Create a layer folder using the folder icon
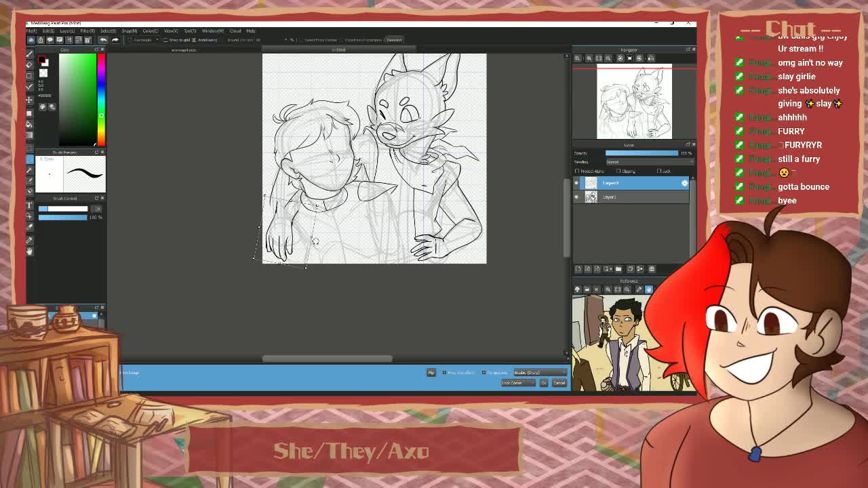The image size is (868, 488). pos(618,269)
